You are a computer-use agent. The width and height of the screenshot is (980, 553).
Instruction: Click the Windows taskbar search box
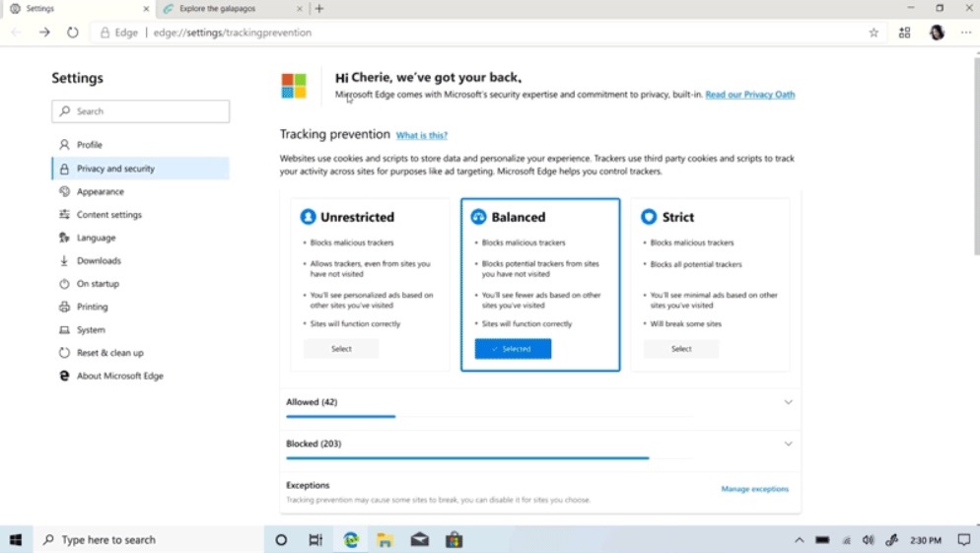pos(148,540)
